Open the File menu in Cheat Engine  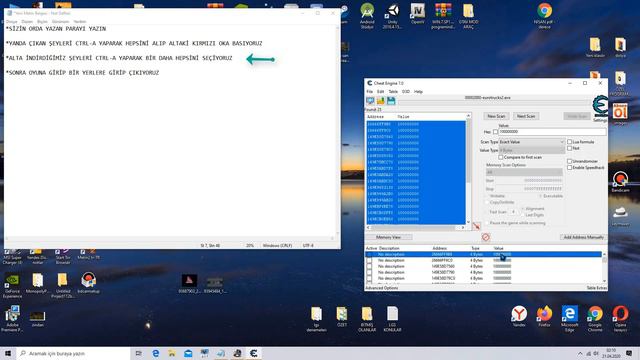tap(369, 92)
